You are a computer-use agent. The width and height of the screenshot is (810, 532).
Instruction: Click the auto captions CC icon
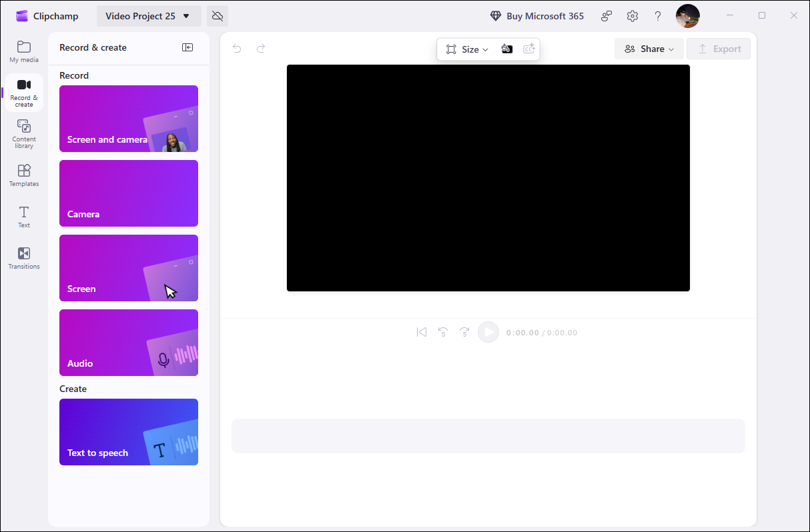click(x=529, y=49)
